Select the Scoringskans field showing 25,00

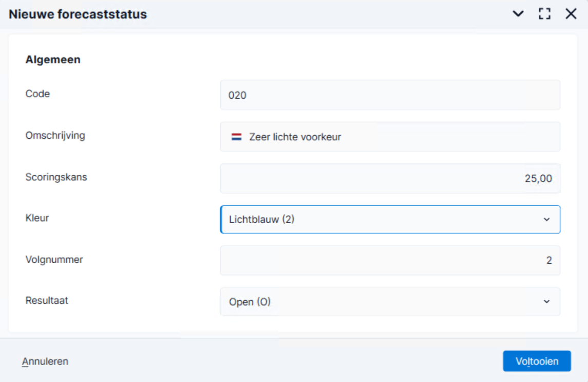pos(390,178)
